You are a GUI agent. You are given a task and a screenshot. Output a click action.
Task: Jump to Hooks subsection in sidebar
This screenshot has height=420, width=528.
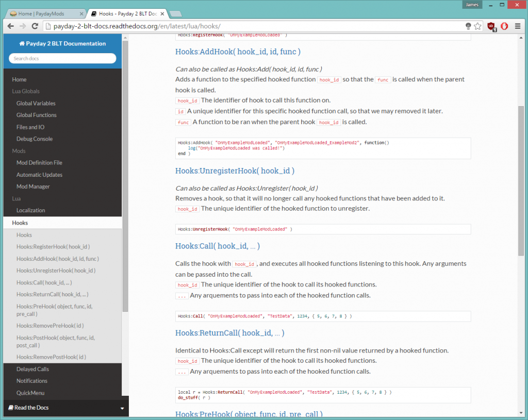click(x=24, y=235)
